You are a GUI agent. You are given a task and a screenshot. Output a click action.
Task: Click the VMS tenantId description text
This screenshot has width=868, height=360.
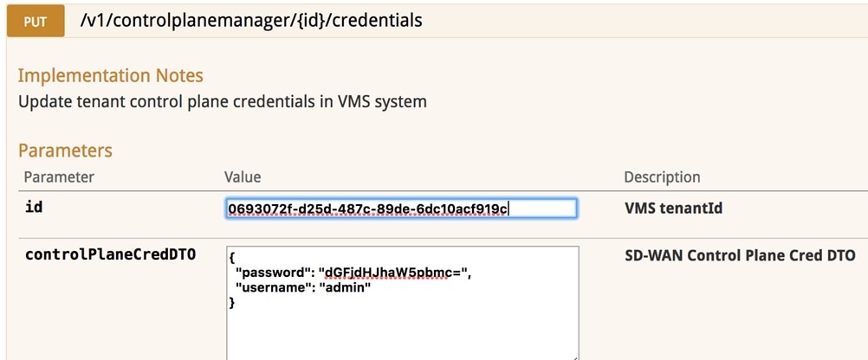click(x=673, y=208)
